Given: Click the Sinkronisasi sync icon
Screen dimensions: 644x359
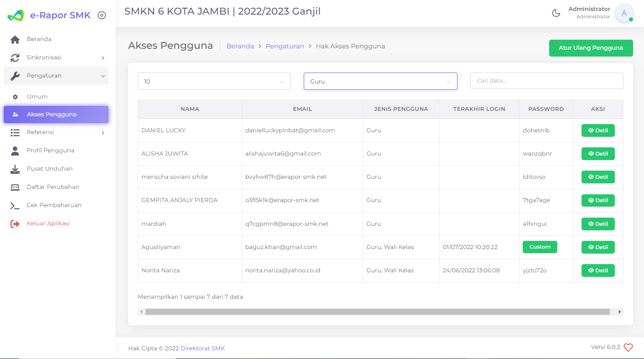Looking at the screenshot, I should tap(14, 57).
